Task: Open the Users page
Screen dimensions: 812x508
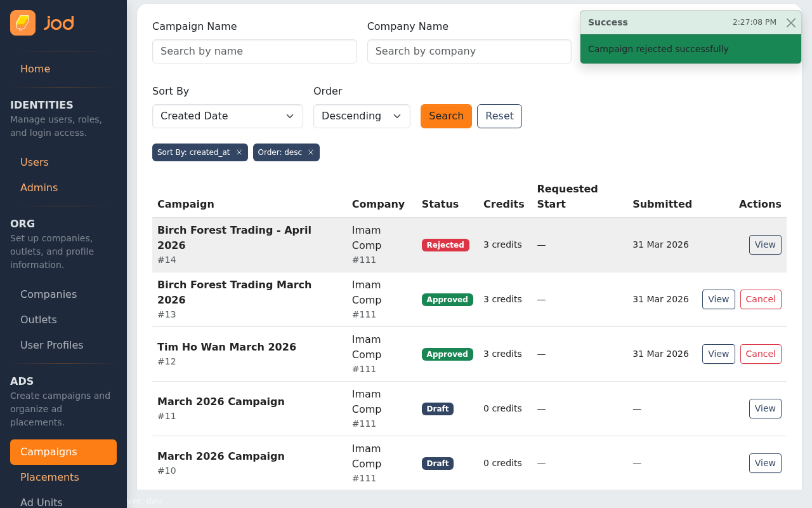Action: (x=34, y=162)
